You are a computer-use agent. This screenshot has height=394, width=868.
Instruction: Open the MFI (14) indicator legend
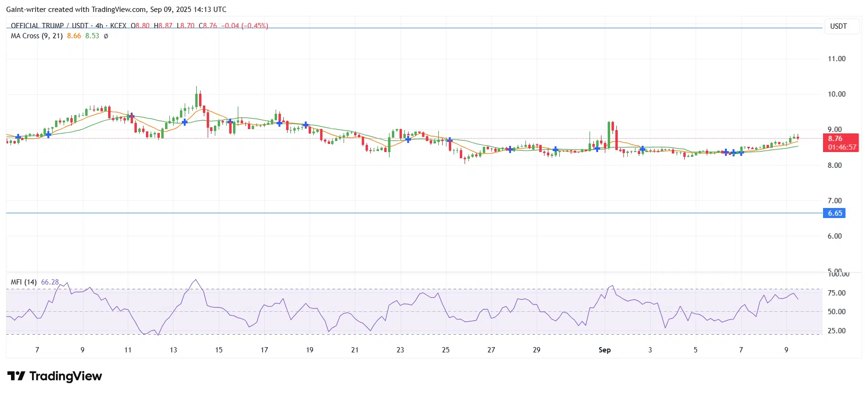pyautogui.click(x=24, y=282)
